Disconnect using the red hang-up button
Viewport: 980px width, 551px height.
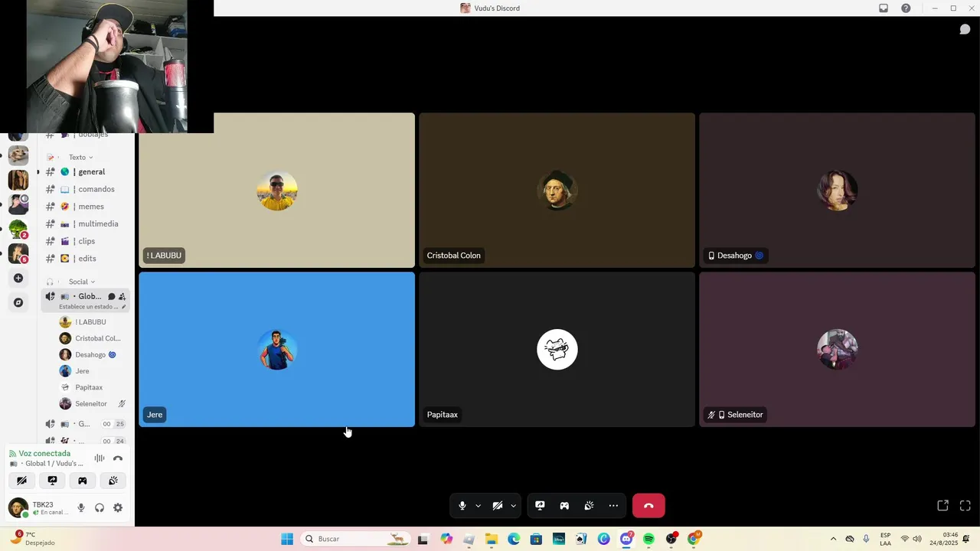[x=648, y=506]
